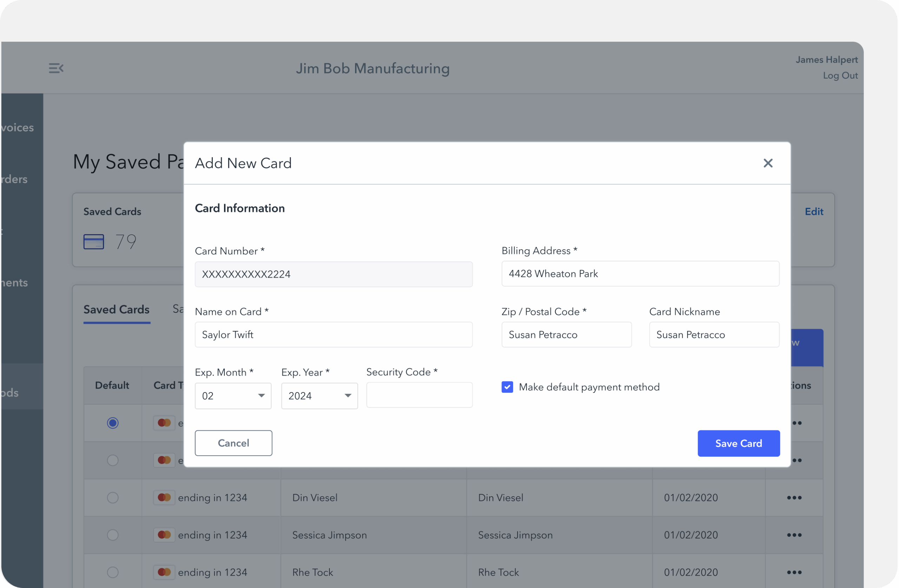This screenshot has height=588, width=899.
Task: Uncheck Make default payment method
Action: (508, 387)
